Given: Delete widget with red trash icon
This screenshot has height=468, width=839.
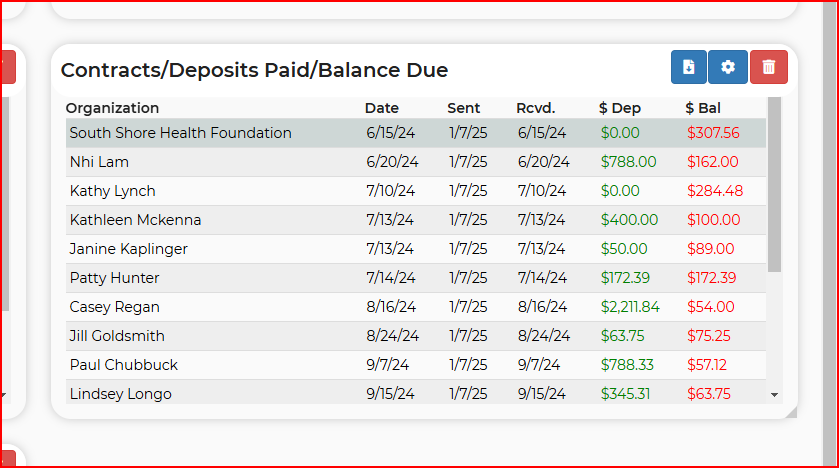Looking at the screenshot, I should click(769, 67).
